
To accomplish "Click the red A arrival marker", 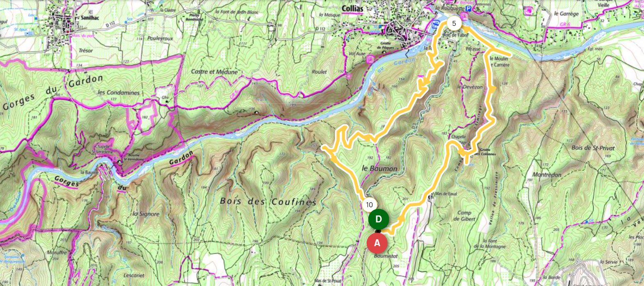I will [377, 243].
